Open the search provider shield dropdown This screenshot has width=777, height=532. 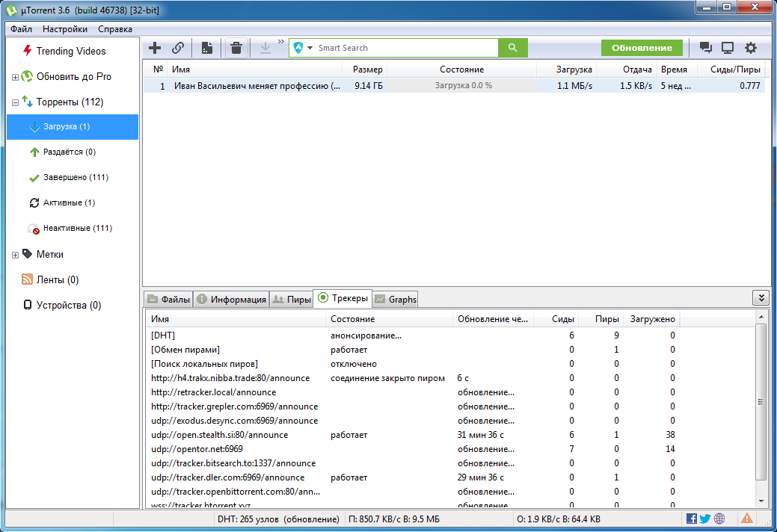point(303,48)
